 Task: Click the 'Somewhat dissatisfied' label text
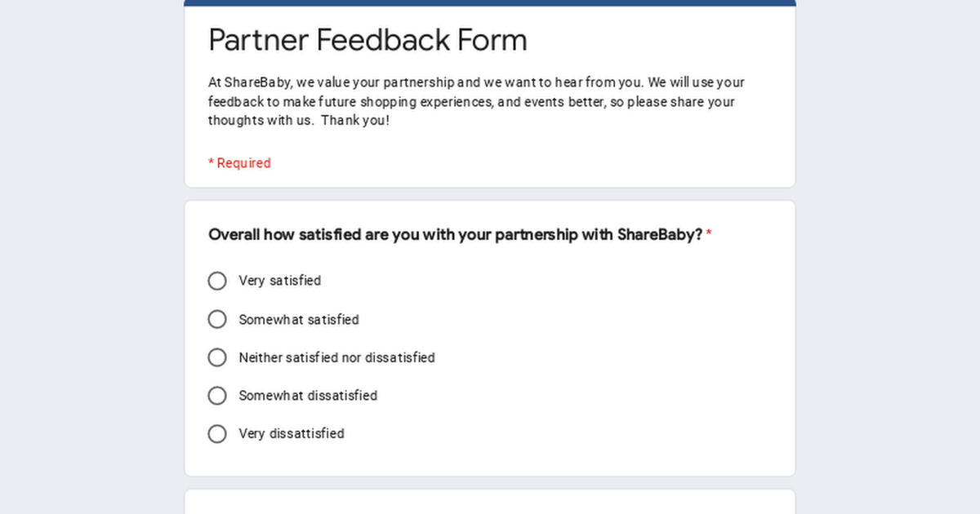pos(308,396)
